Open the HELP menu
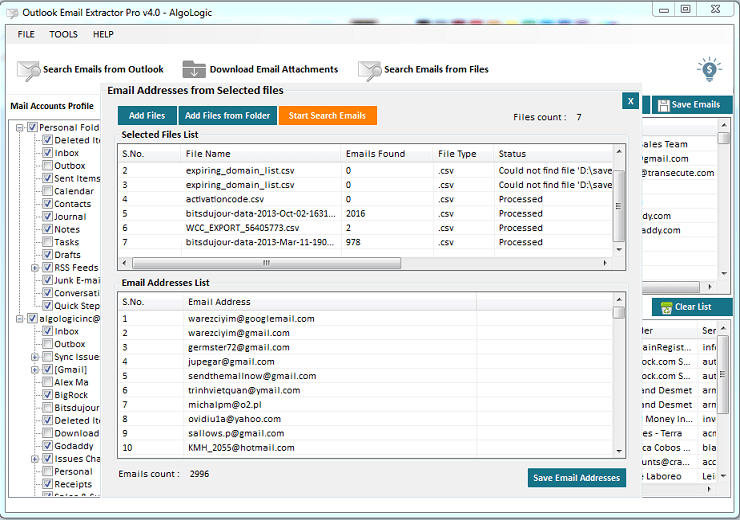Image resolution: width=740 pixels, height=520 pixels. tap(103, 34)
